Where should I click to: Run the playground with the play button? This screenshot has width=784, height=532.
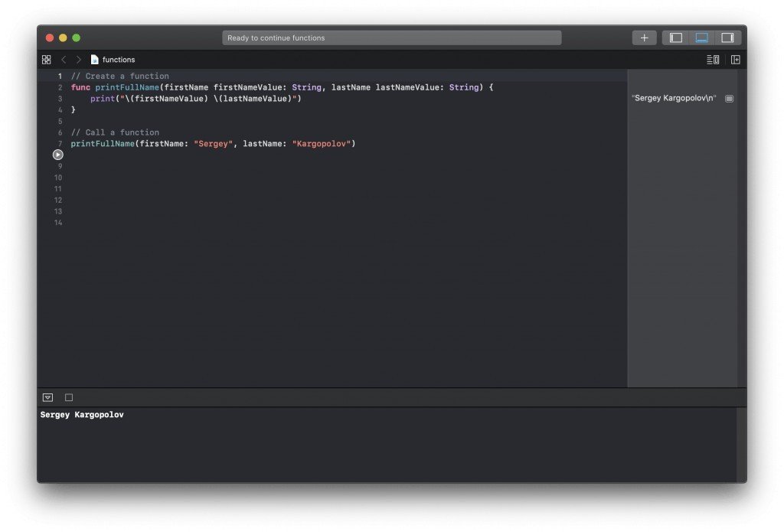[57, 155]
